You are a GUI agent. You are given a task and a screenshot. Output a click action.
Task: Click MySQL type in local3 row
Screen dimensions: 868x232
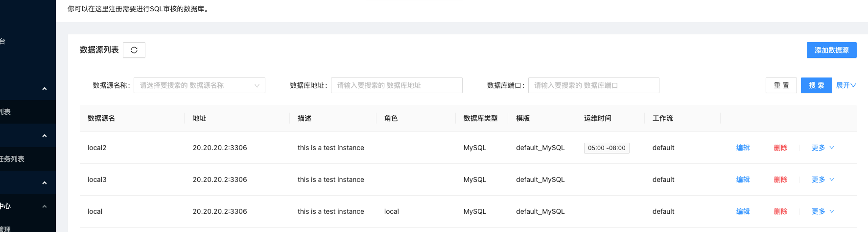(x=475, y=180)
